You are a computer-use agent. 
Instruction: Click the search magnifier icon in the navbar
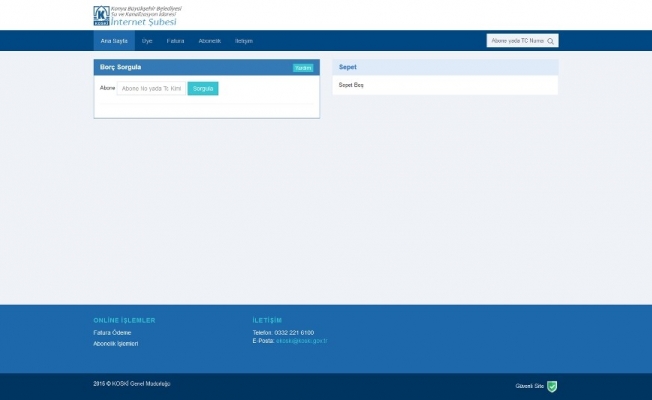550,41
